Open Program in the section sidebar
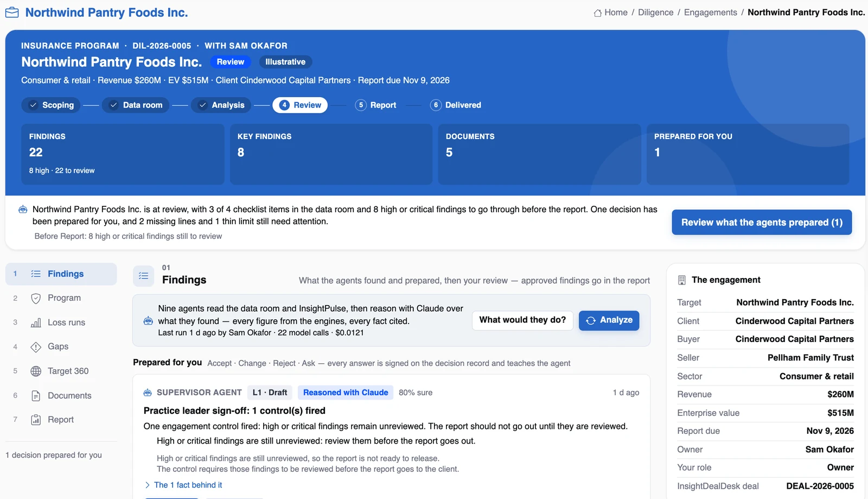Image resolution: width=868 pixels, height=499 pixels. [61, 298]
